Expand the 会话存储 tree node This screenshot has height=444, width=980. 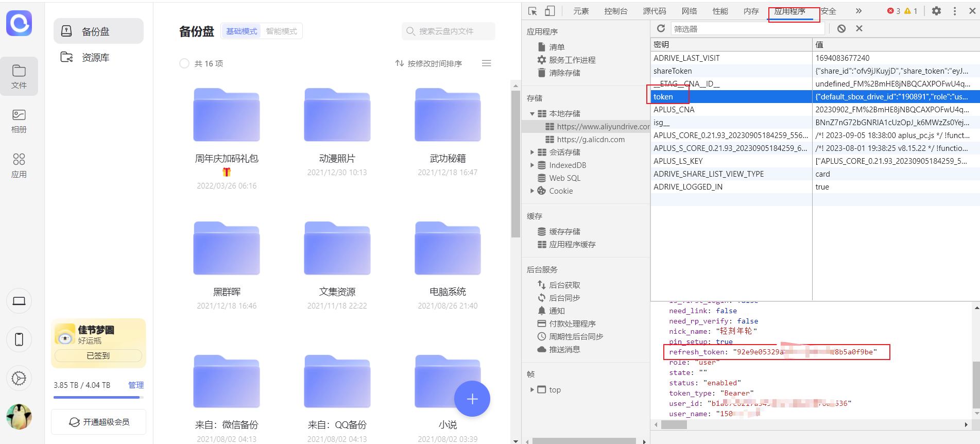point(532,152)
